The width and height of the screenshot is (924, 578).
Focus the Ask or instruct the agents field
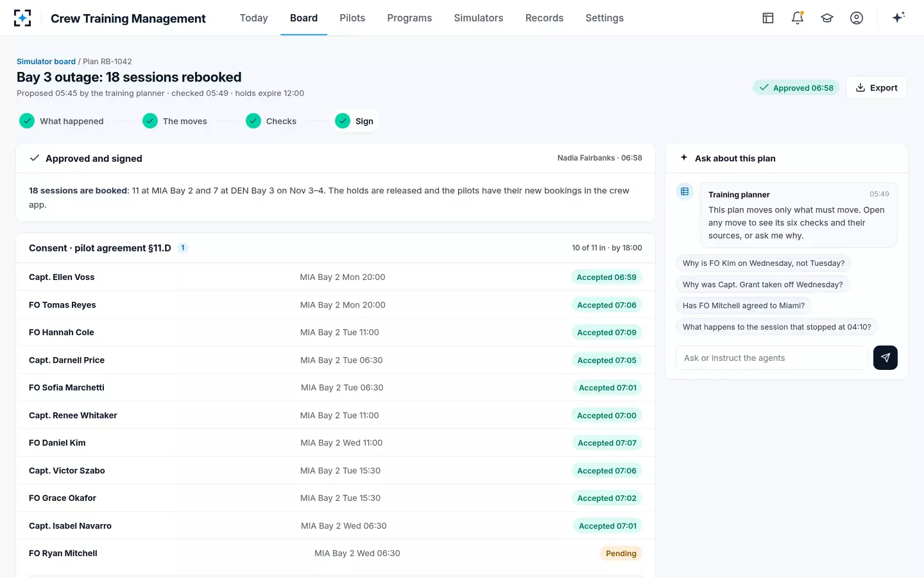[772, 358]
